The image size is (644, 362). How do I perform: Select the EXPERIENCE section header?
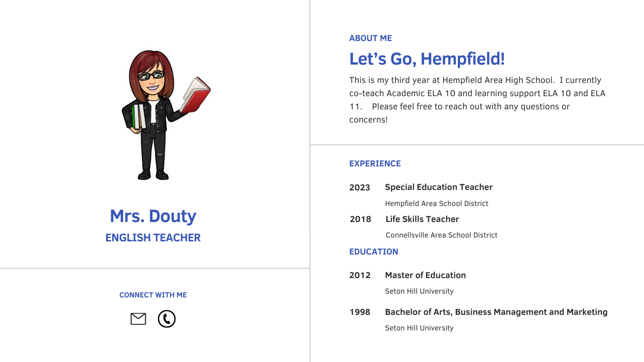(x=375, y=164)
